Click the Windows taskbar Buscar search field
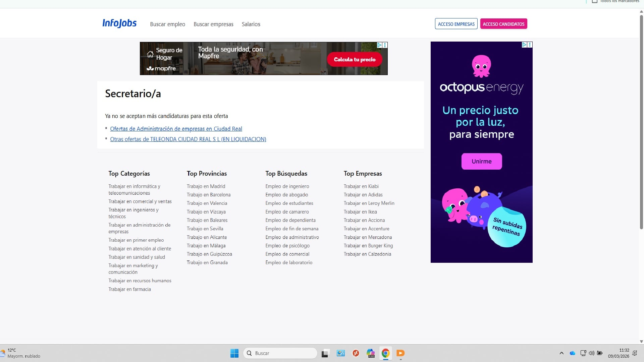 pyautogui.click(x=280, y=353)
